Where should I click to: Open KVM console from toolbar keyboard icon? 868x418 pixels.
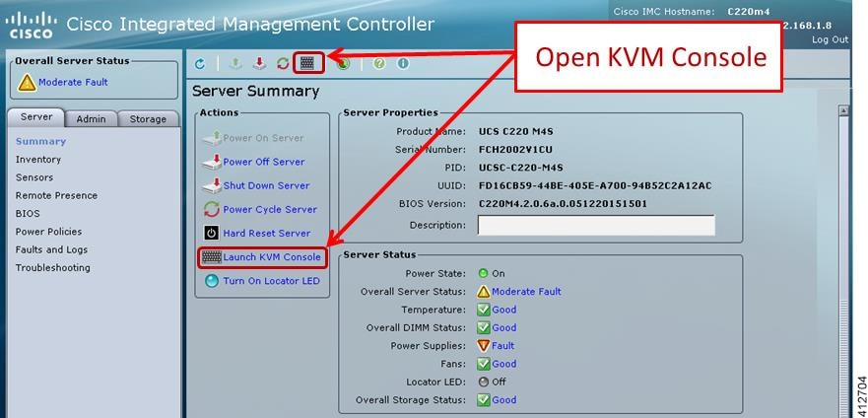point(307,63)
